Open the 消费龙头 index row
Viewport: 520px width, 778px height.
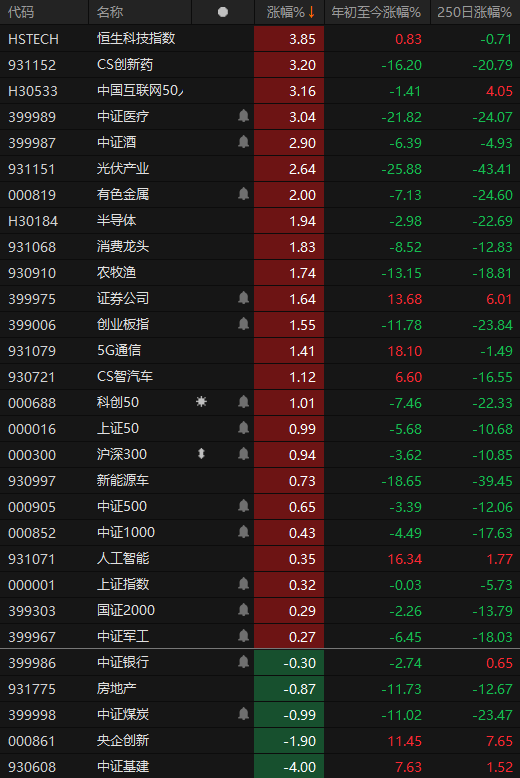(260, 247)
